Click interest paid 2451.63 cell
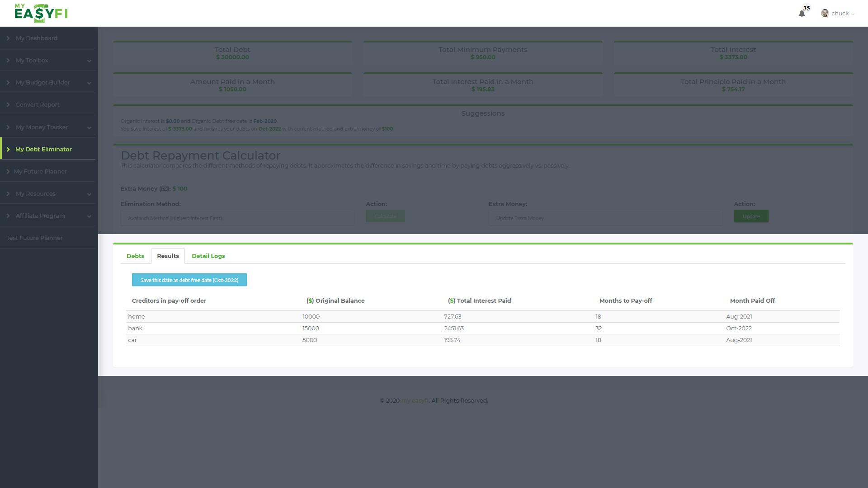 click(454, 328)
